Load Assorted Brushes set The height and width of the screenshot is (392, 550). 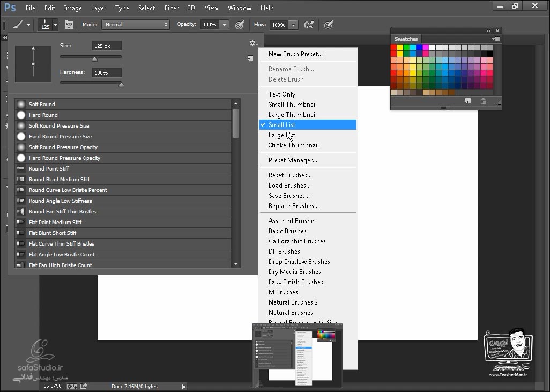click(x=308, y=221)
